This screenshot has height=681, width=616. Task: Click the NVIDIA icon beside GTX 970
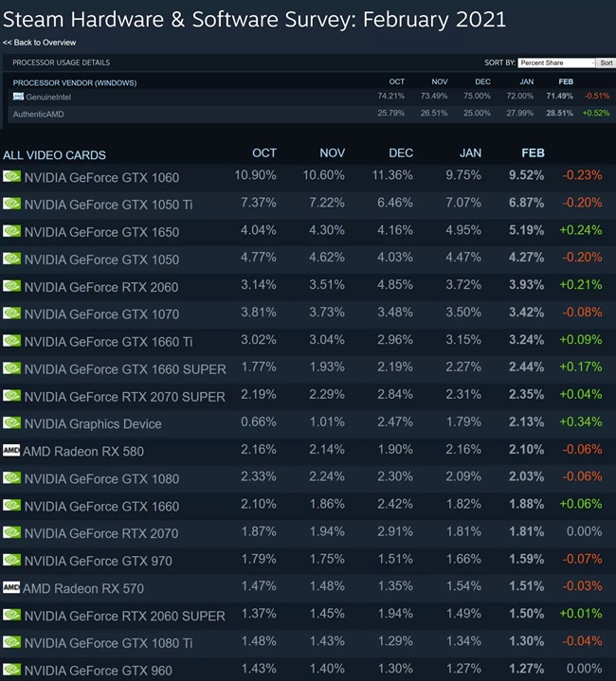click(11, 560)
